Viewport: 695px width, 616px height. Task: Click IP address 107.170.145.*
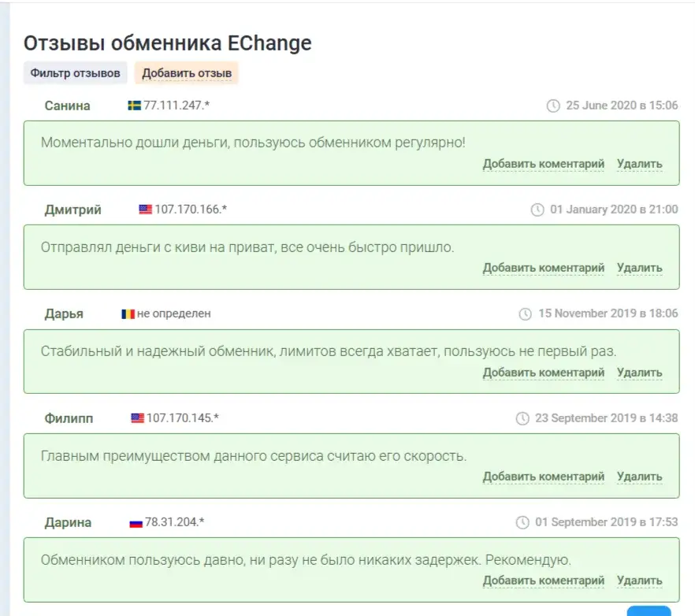point(183,418)
